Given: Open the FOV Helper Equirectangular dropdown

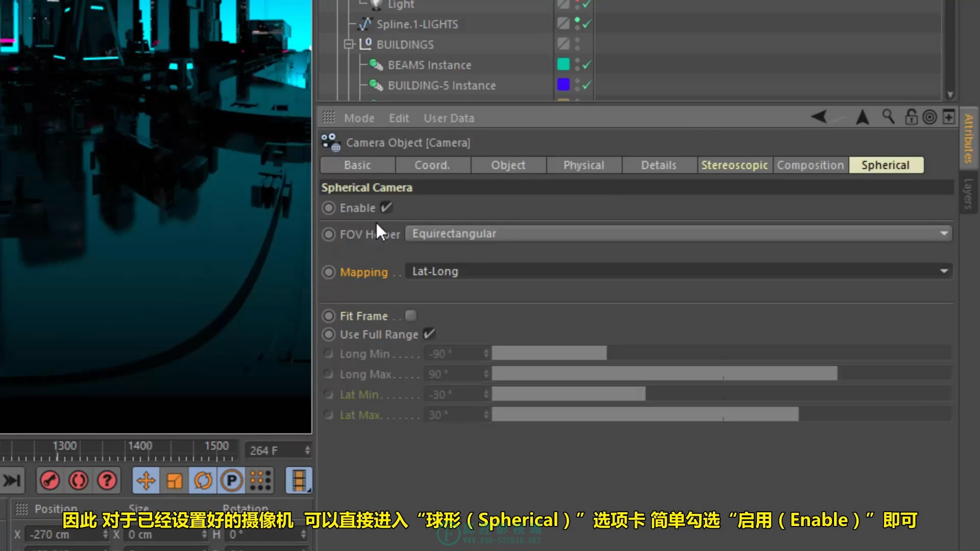Looking at the screenshot, I should (679, 233).
